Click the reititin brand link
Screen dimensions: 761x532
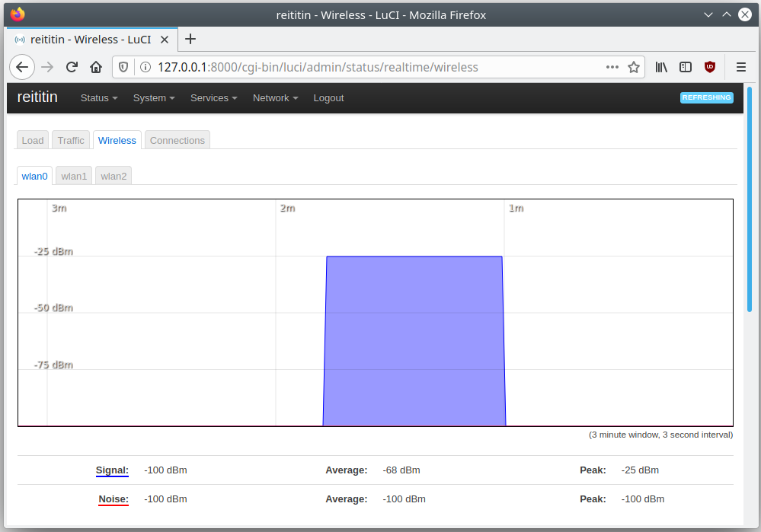click(x=37, y=97)
